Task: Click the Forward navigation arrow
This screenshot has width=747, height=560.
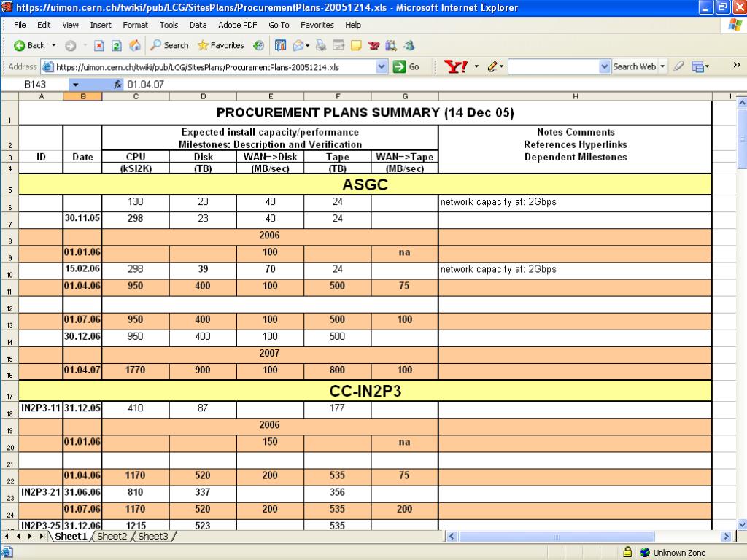Action: coord(71,46)
